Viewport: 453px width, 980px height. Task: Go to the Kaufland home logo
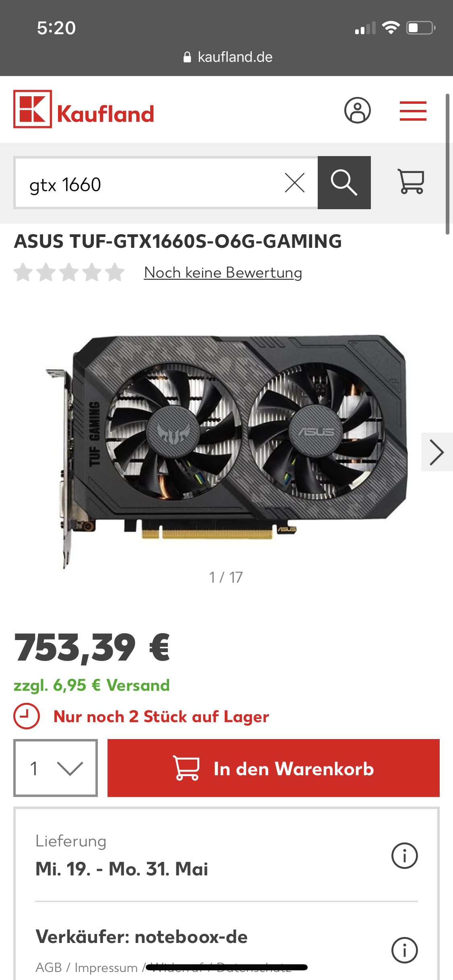pos(84,109)
